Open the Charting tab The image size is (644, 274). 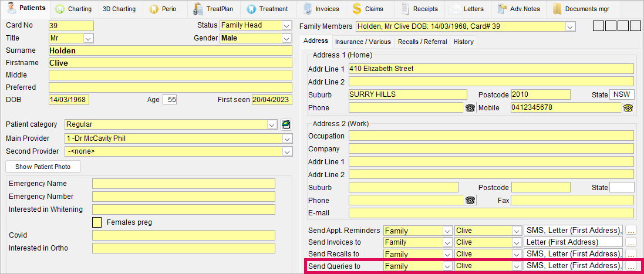pyautogui.click(x=73, y=9)
